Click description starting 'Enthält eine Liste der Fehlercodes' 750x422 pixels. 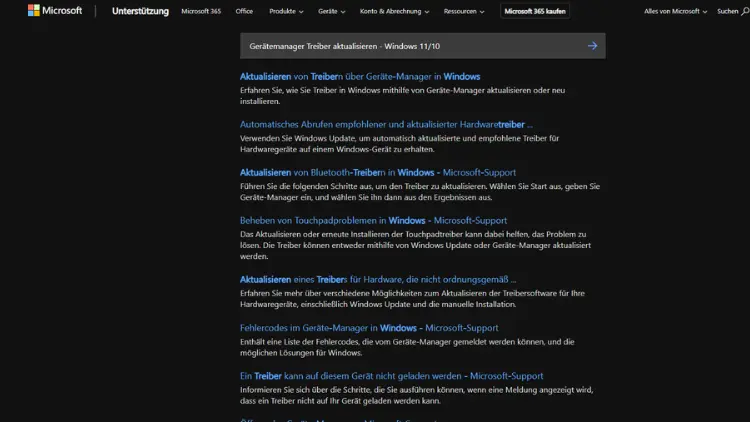[407, 347]
